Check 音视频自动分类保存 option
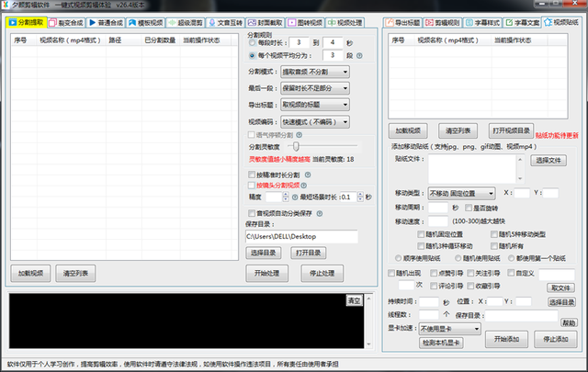The height and width of the screenshot is (372, 588). (252, 213)
